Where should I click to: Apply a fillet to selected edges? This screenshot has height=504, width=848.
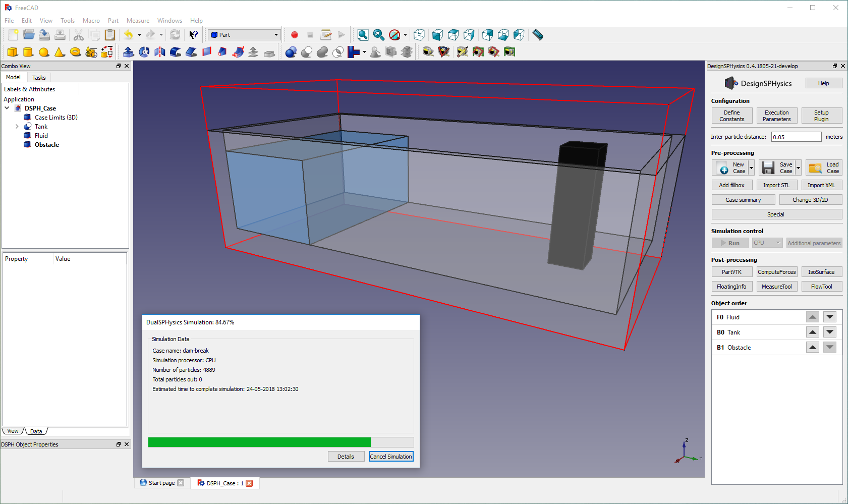(176, 52)
